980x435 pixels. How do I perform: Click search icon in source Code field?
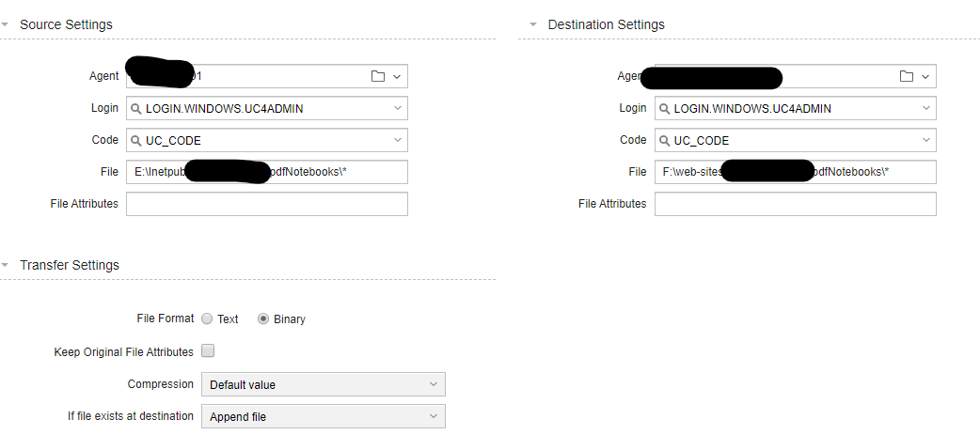click(x=135, y=140)
